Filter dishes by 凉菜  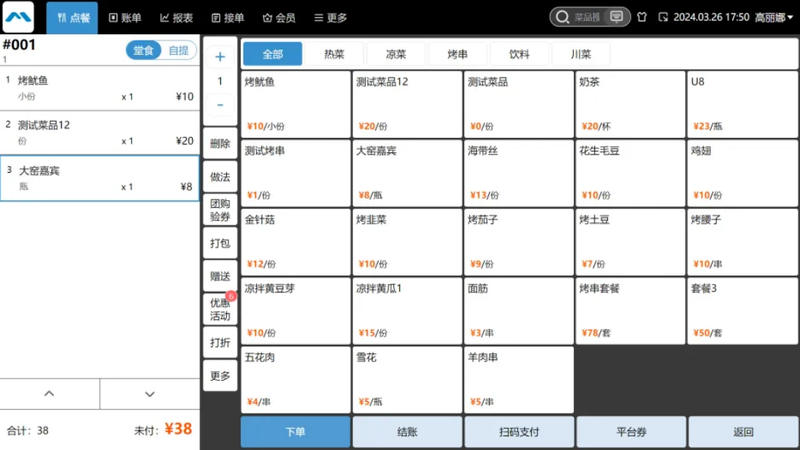click(396, 54)
